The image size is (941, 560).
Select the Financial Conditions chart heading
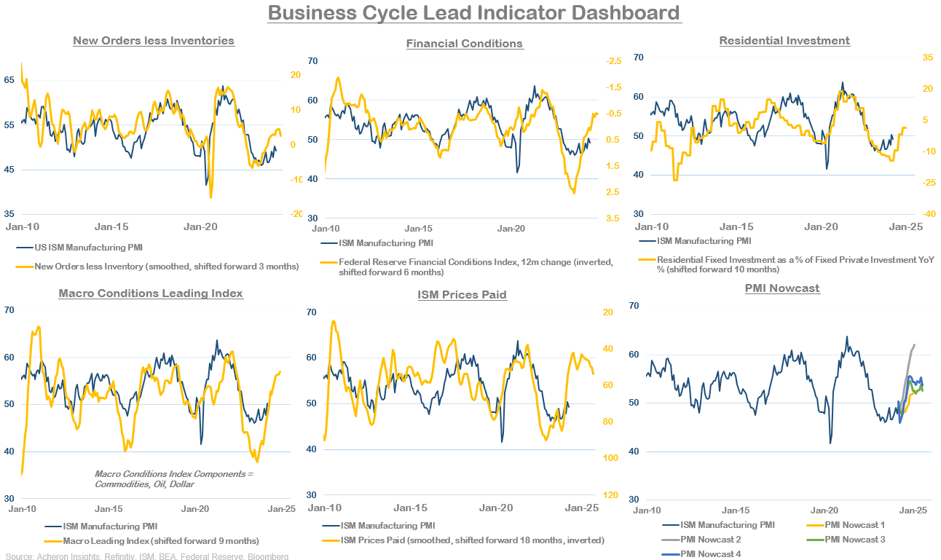465,44
